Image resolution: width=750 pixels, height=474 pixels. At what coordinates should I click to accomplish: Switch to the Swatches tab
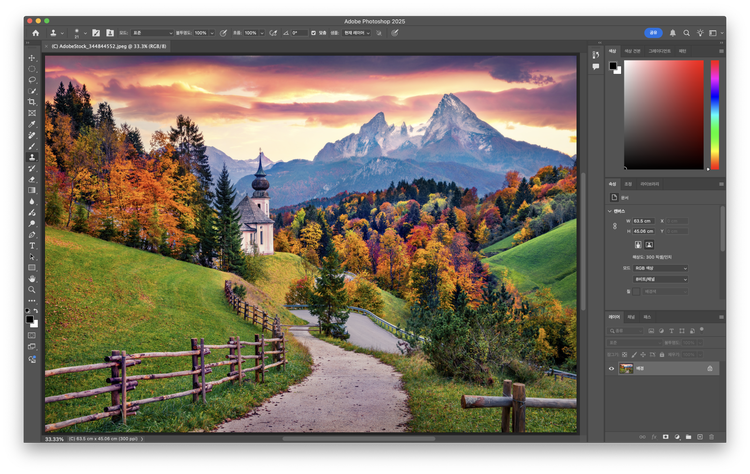point(632,51)
